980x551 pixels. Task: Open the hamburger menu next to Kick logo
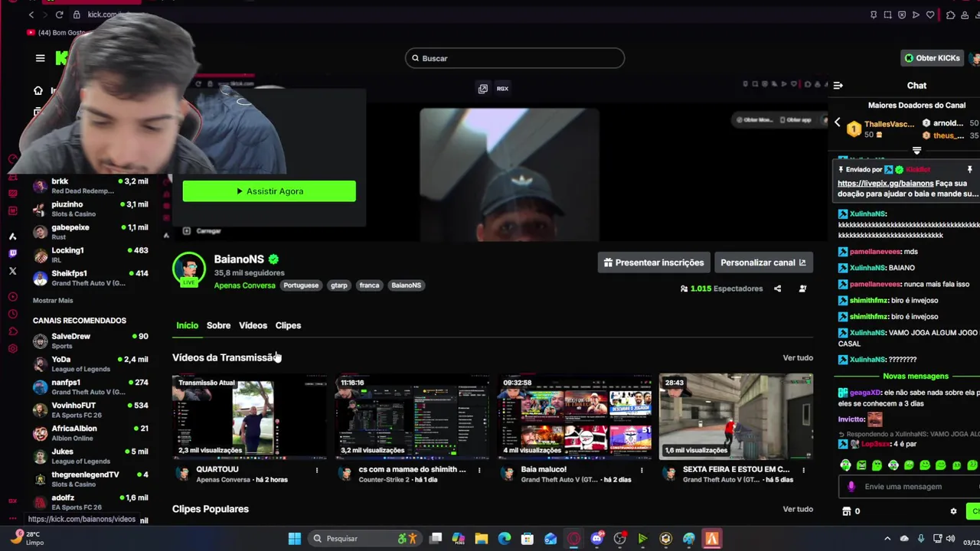(x=40, y=58)
